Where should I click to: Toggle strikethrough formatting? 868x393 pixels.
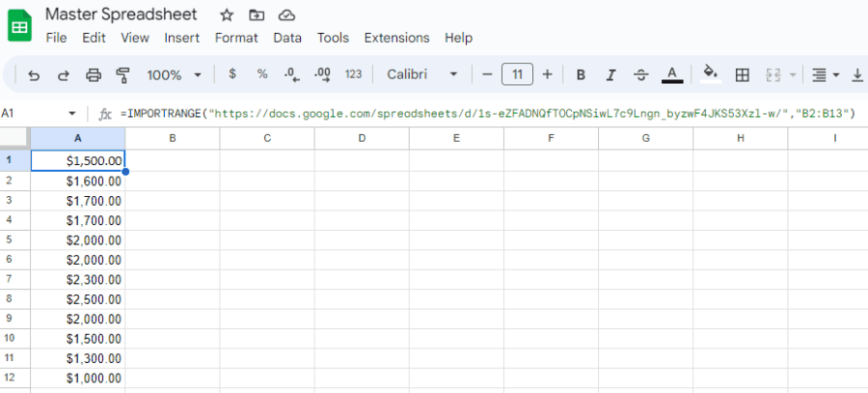point(640,74)
